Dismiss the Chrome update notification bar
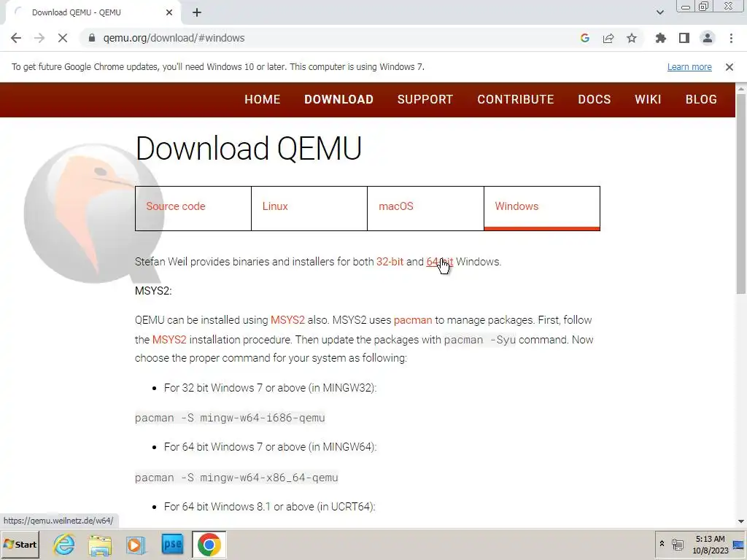Screen dimensions: 747x560 (729, 67)
